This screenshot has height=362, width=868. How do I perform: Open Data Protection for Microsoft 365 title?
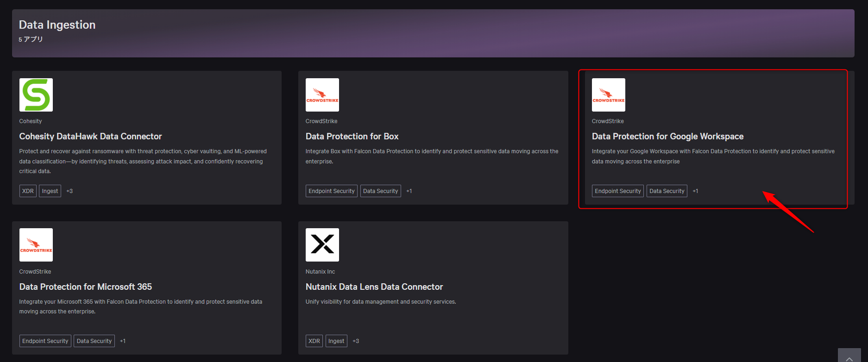point(86,287)
